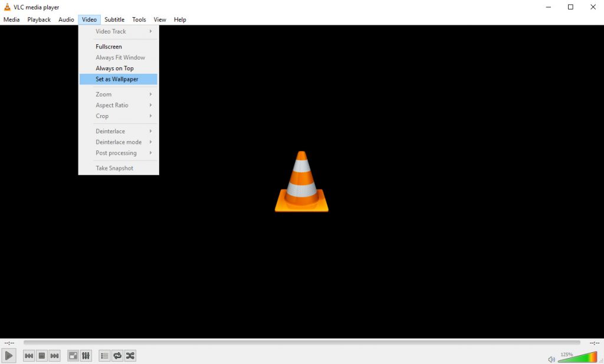Go to previous media track

(29, 356)
